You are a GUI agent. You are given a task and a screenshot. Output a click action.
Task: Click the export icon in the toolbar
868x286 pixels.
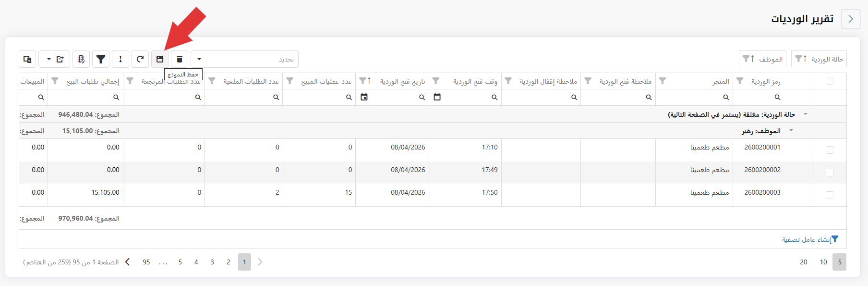pos(60,59)
